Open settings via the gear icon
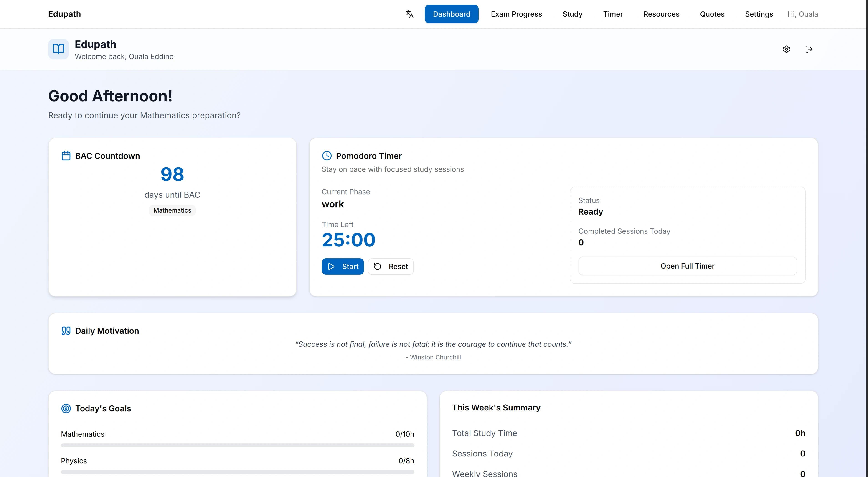Viewport: 868px width, 477px height. 787,49
